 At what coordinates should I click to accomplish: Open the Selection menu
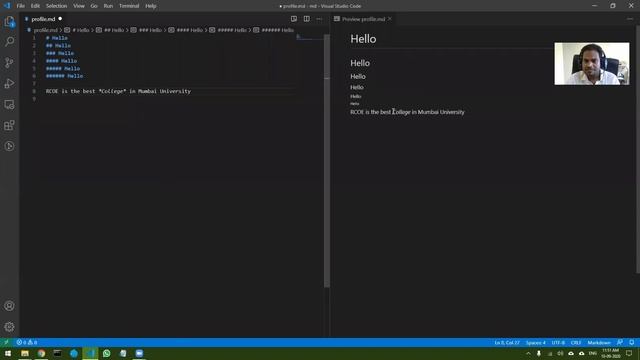pos(56,6)
